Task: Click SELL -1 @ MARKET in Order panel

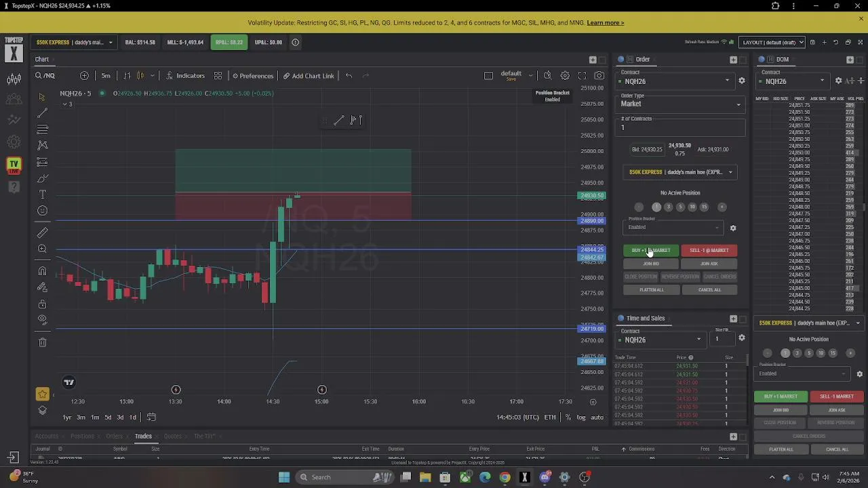Action: pyautogui.click(x=709, y=251)
